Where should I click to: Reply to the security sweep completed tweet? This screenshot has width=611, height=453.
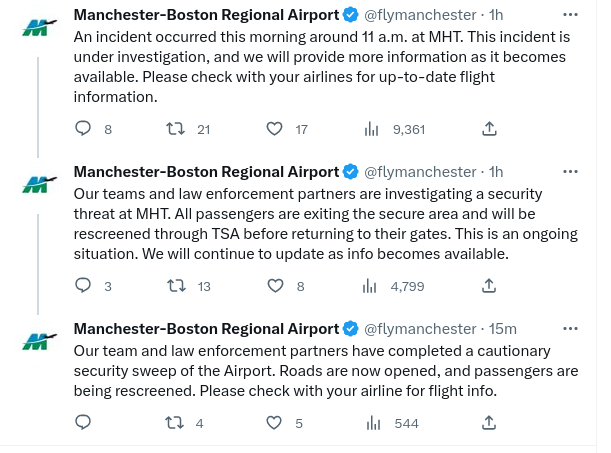pyautogui.click(x=84, y=423)
